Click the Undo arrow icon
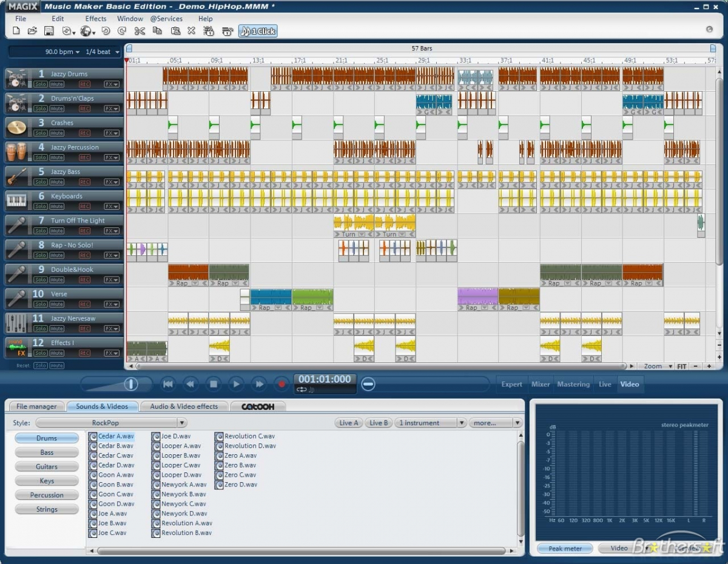Screen dimensions: 728x564 click(x=106, y=31)
